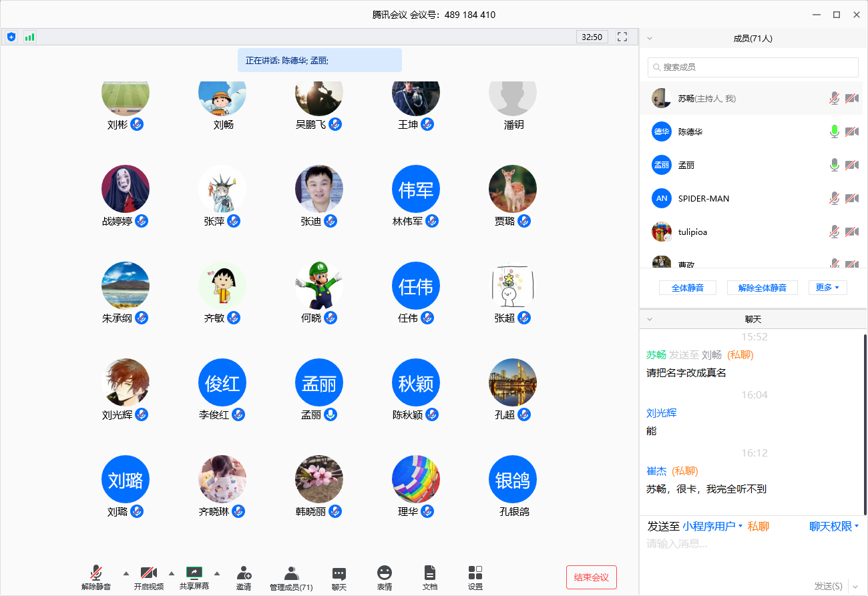This screenshot has height=596, width=868.
Task: Click the Invite icon in the bottom toolbar
Action: click(x=244, y=574)
